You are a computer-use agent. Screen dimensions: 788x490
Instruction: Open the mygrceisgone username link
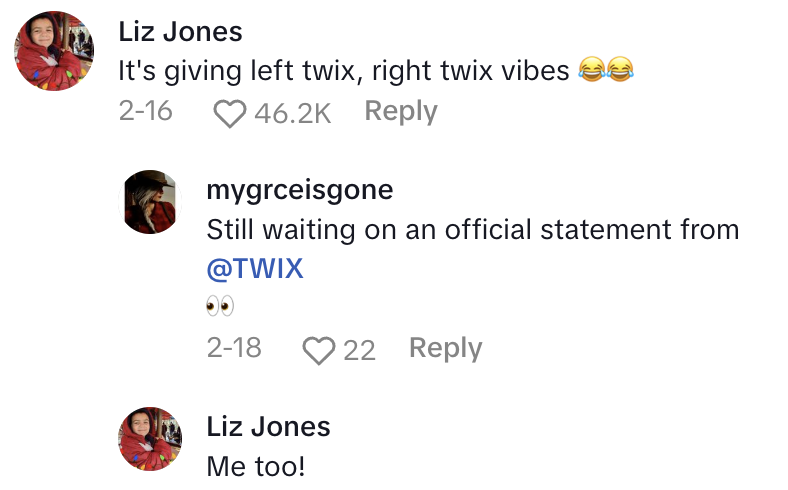coord(299,190)
